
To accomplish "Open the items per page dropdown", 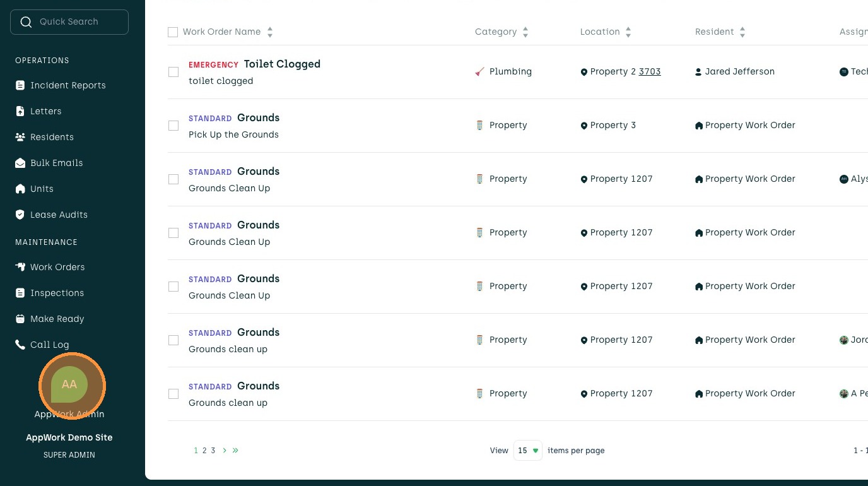I will tap(528, 451).
